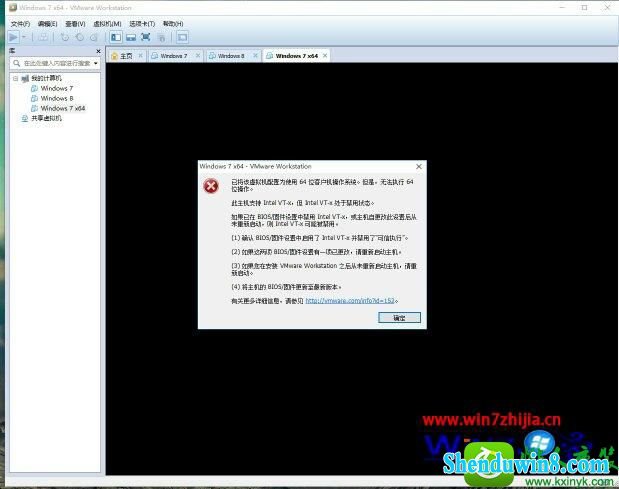Revert to snapshot using the revert toolbar icon

click(x=79, y=37)
